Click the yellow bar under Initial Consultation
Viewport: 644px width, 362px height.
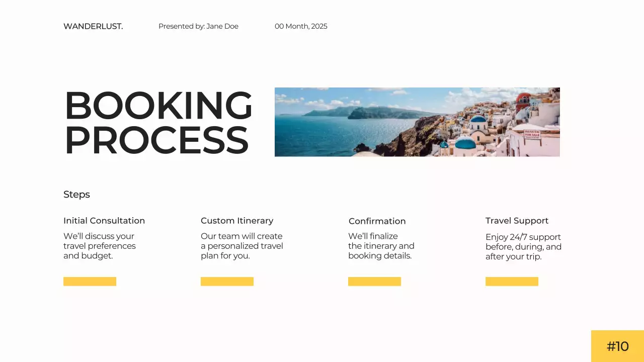point(90,281)
